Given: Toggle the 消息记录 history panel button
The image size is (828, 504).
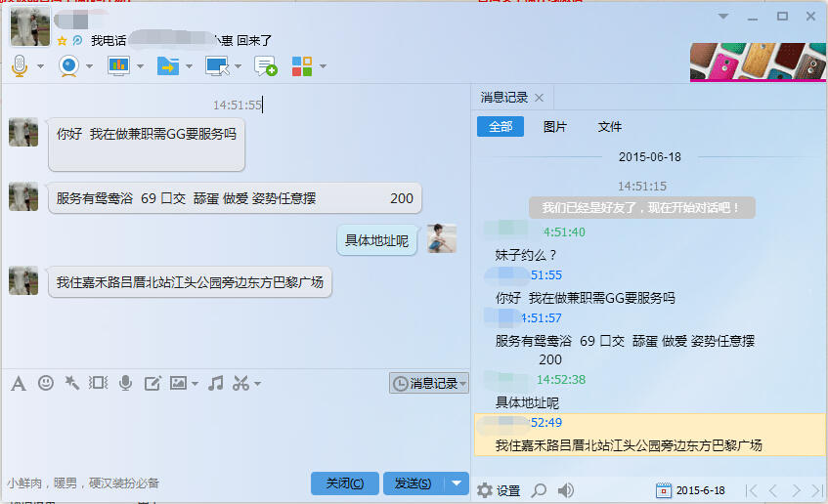Looking at the screenshot, I should coord(428,384).
